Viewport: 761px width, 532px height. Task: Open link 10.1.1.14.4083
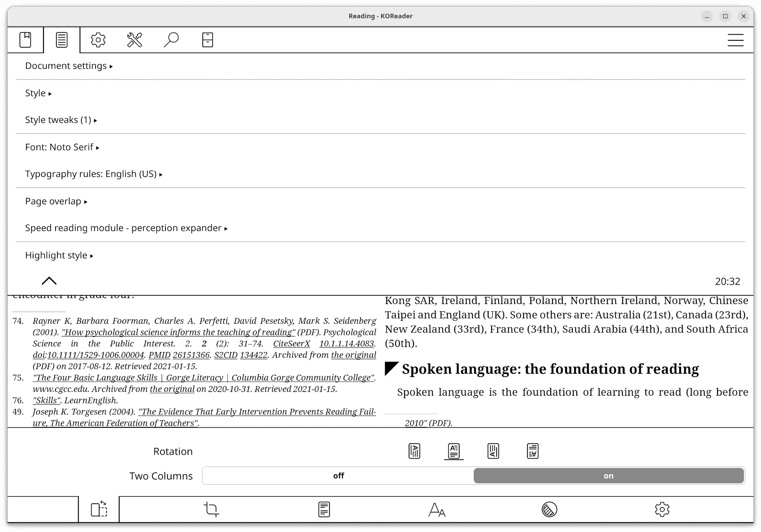coord(347,344)
